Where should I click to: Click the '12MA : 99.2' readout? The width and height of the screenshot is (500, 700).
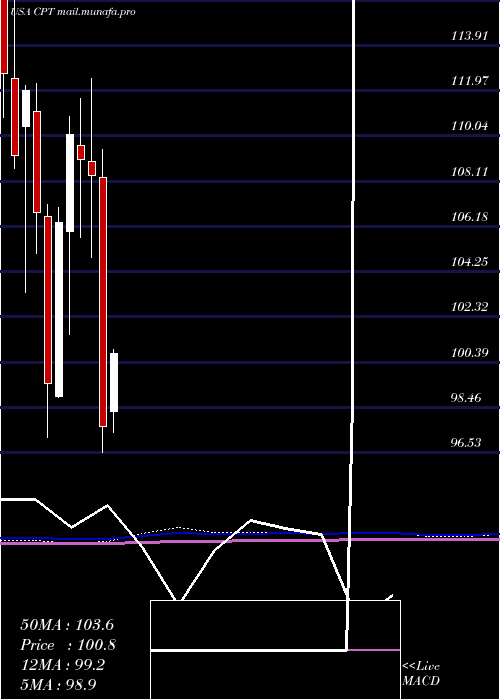[x=62, y=665]
